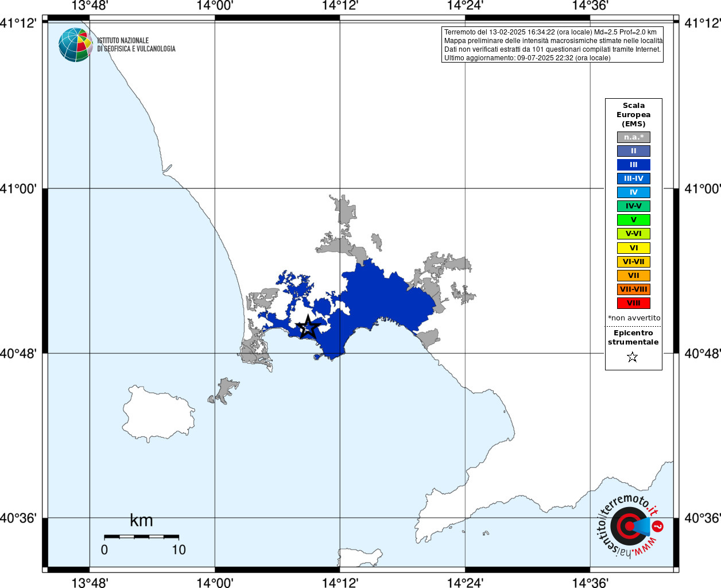Select the IV-V legend swatch
Screen dimensions: 721x588
(x=634, y=206)
